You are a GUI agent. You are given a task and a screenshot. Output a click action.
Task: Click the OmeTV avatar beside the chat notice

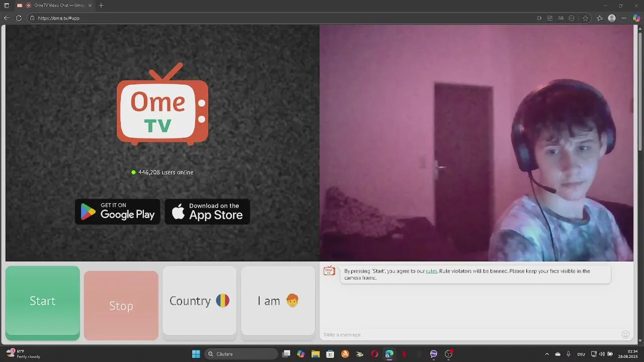330,271
